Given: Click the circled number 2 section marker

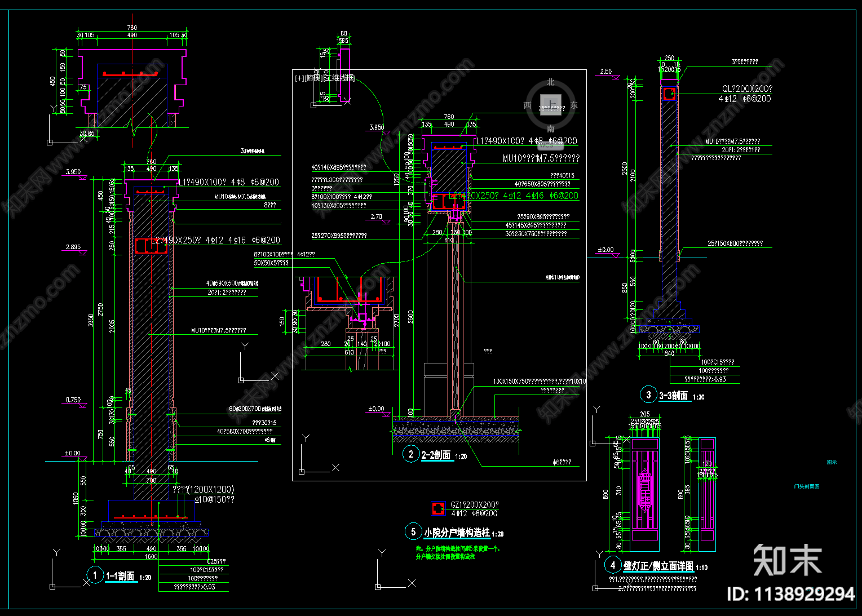Looking at the screenshot, I should coord(410,454).
